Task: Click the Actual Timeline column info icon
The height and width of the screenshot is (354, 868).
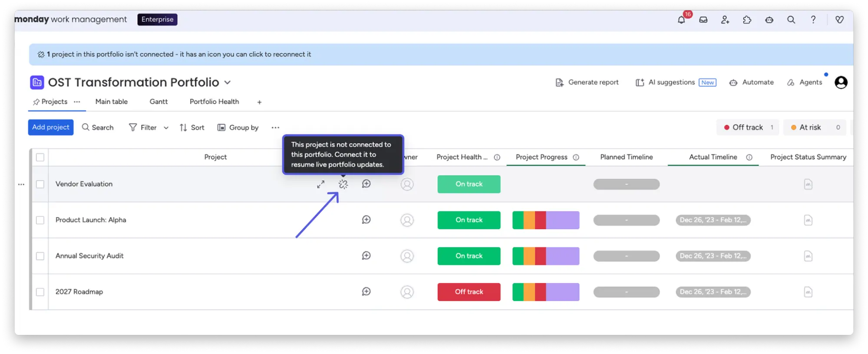Action: pos(749,157)
